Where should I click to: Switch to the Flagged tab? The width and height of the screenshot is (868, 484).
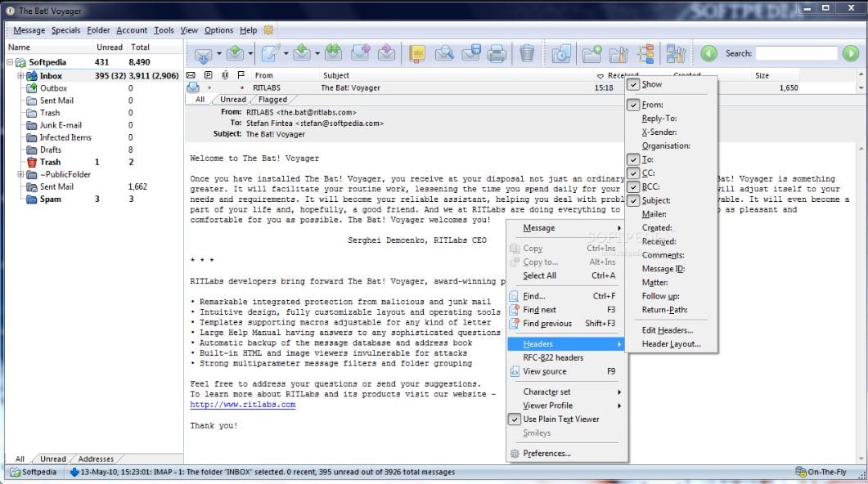coord(272,100)
